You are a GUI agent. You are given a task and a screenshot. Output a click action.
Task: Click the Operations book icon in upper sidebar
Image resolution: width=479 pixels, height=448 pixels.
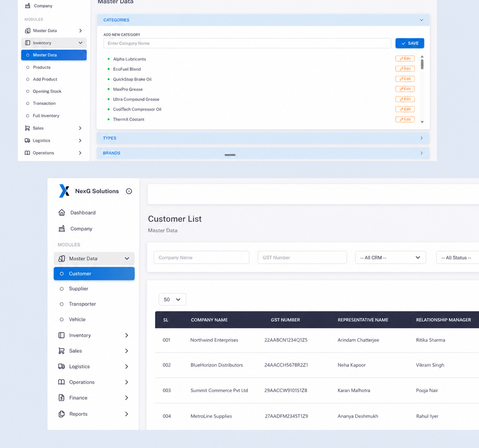point(27,153)
